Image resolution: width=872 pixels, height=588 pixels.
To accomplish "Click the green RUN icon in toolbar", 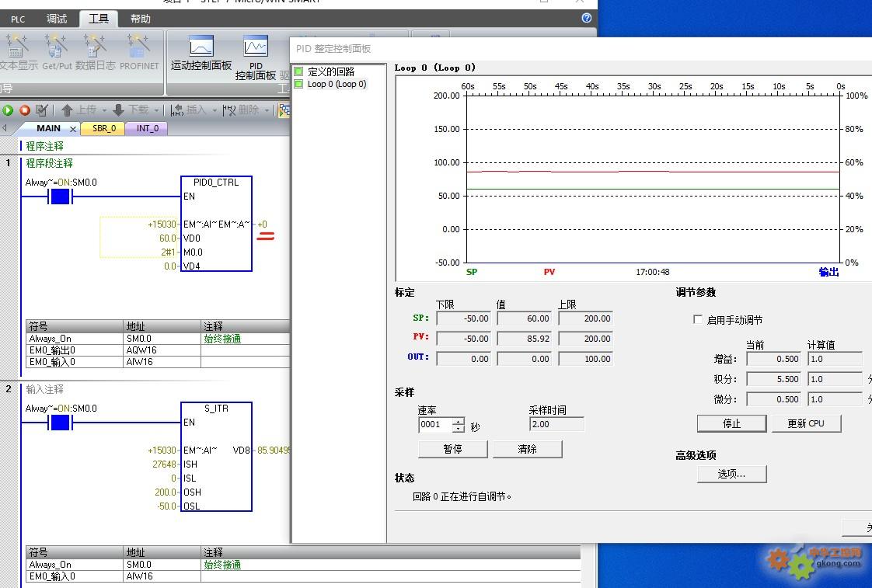I will click(8, 110).
